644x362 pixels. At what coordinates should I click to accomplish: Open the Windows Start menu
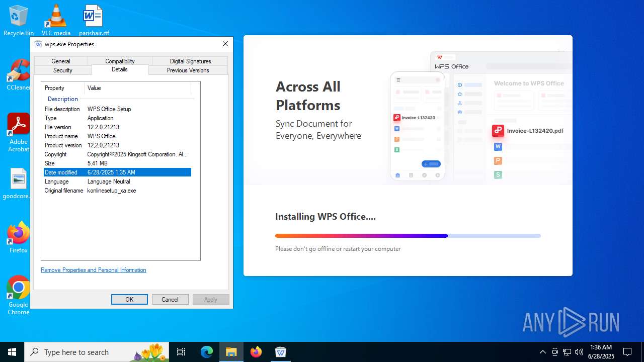[x=12, y=352]
